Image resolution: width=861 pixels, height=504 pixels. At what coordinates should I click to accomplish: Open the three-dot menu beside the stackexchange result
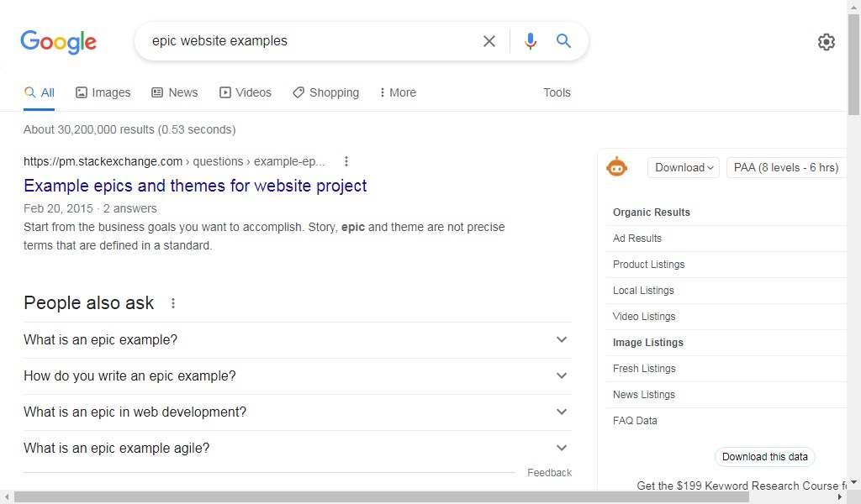pyautogui.click(x=346, y=161)
